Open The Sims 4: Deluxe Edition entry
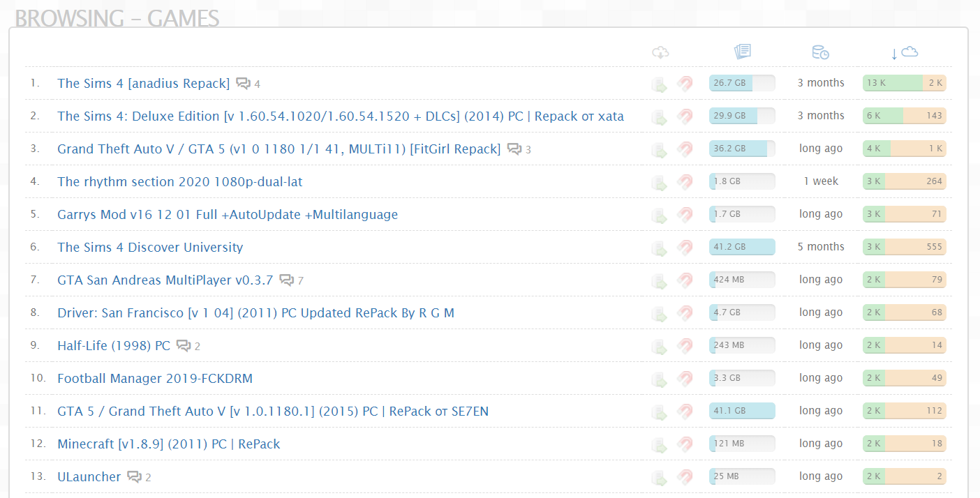Viewport: 980px width, 498px height. coord(341,116)
